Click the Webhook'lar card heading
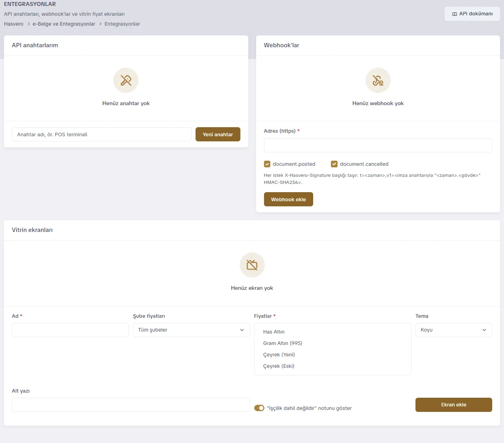 tap(282, 45)
